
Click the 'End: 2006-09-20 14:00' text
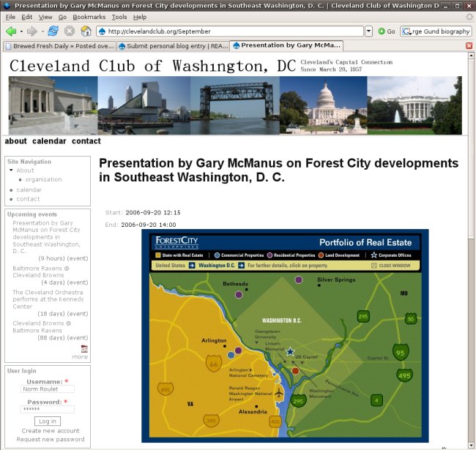coord(141,225)
